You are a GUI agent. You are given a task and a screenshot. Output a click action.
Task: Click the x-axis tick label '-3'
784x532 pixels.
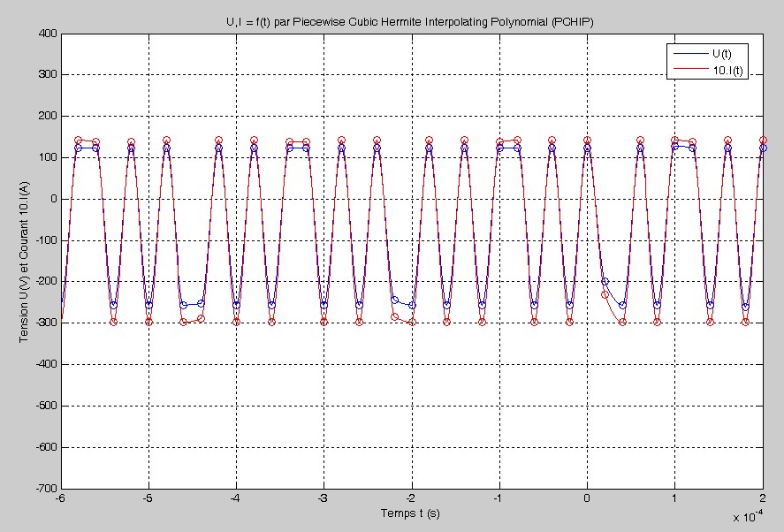coord(323,498)
